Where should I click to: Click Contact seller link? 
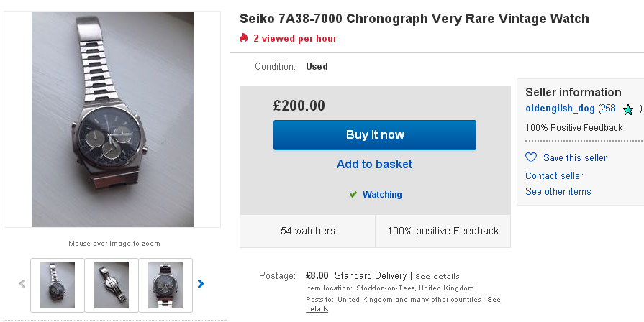[554, 175]
